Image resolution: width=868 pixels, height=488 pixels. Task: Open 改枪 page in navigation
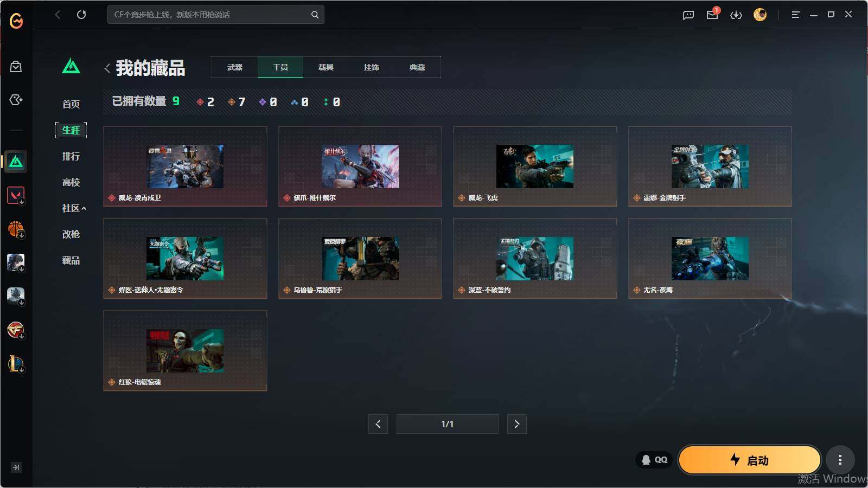click(71, 234)
